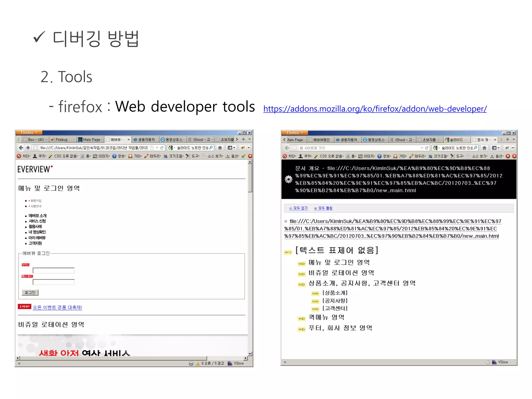Click the 퀵메뉴 영역 outline heading
Image resolution: width=532 pixels, height=399 pixels.
tap(326, 317)
